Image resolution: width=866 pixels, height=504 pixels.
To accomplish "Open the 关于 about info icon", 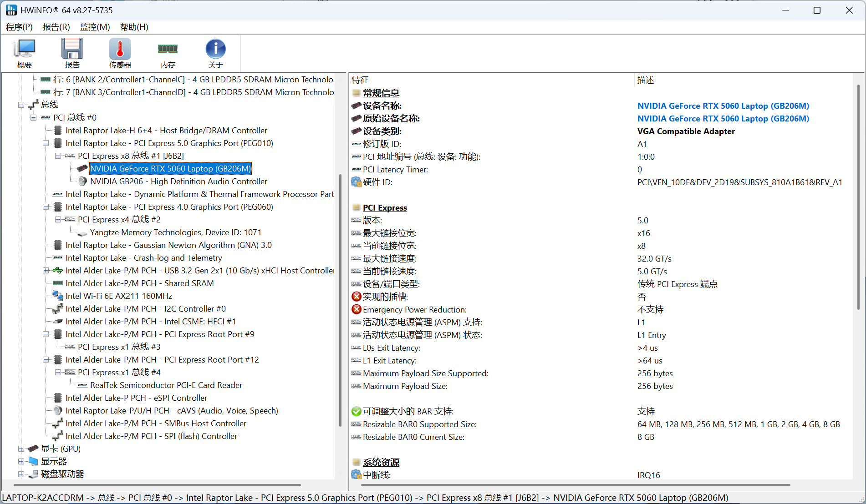I will 215,53.
